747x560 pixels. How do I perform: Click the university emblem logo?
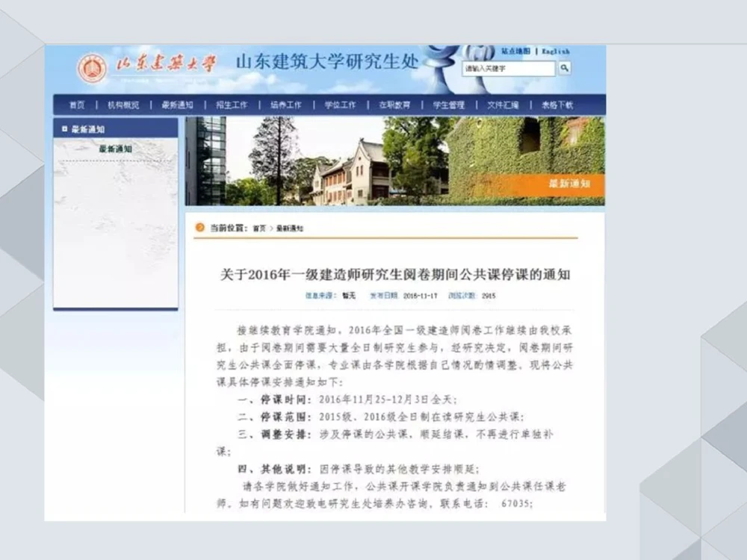click(93, 67)
